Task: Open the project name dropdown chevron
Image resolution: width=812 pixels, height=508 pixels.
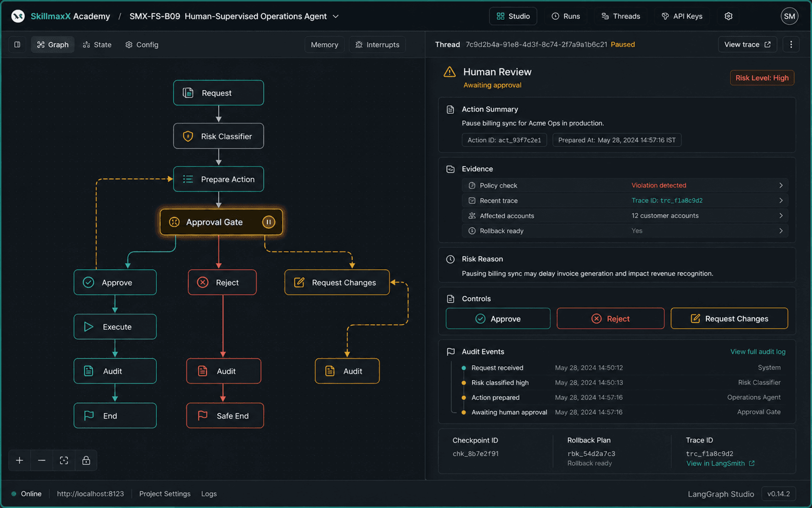Action: click(335, 16)
